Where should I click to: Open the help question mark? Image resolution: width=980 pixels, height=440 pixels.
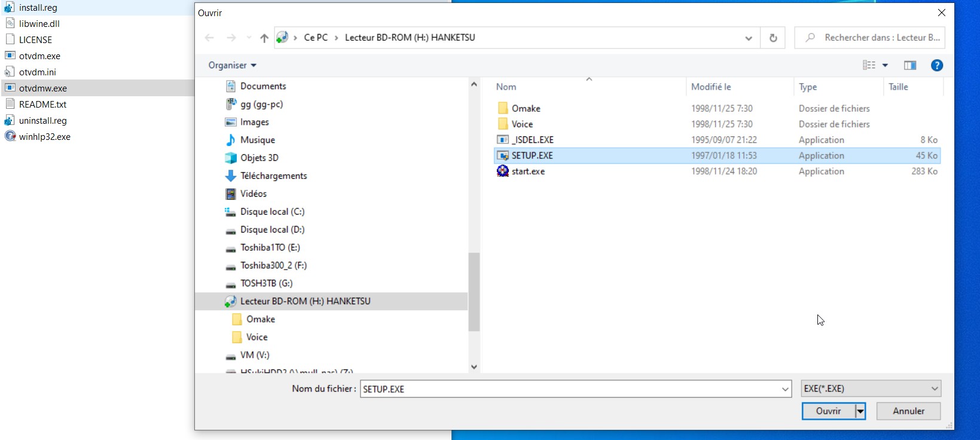[x=937, y=65]
